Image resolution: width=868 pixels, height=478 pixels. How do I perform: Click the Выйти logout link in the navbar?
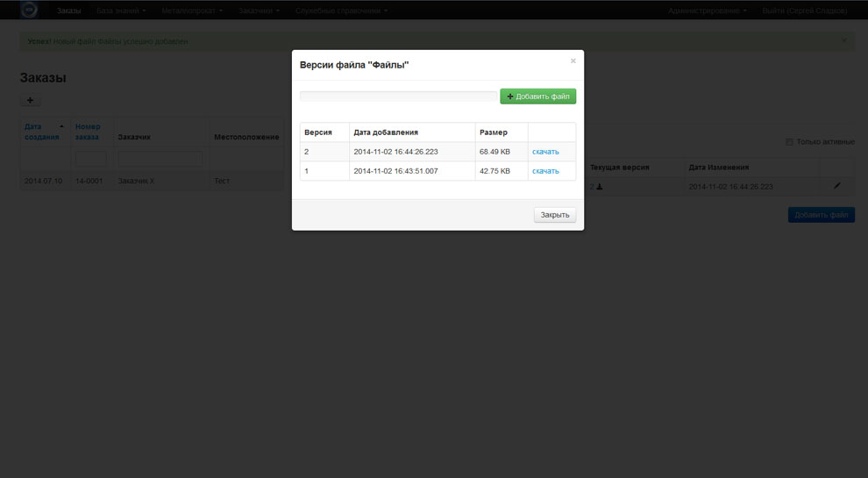(804, 11)
